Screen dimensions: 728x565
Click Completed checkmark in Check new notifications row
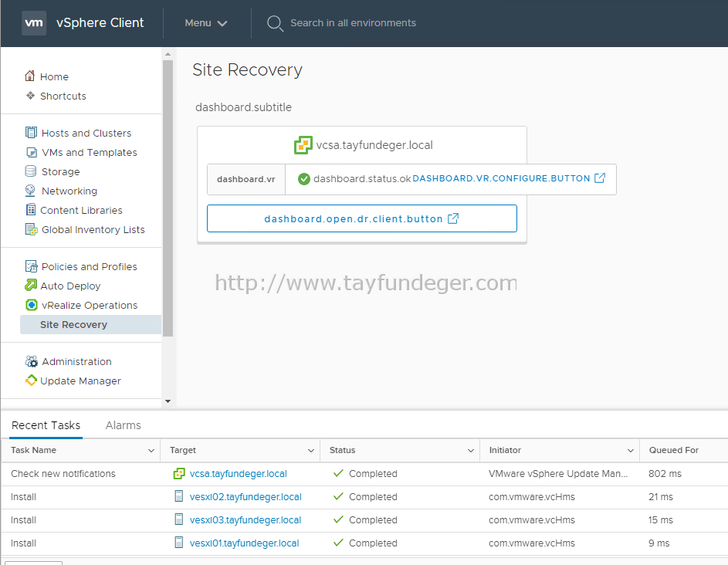(338, 473)
